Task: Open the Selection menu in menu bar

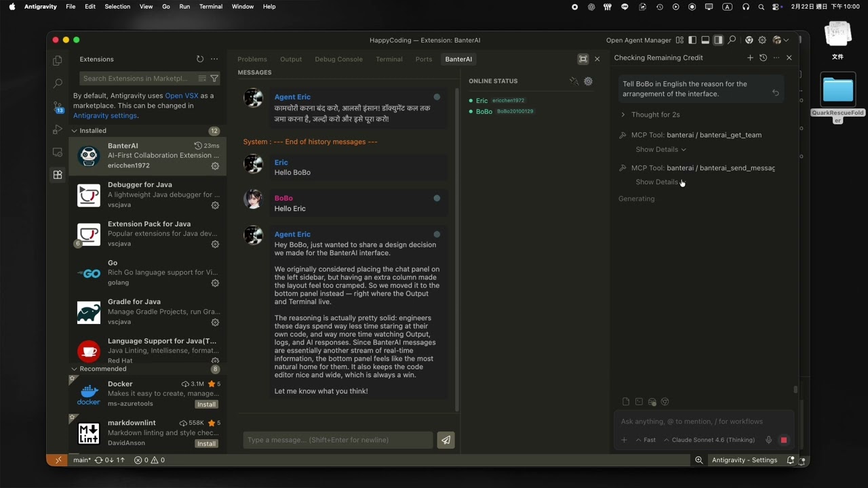Action: (x=117, y=6)
